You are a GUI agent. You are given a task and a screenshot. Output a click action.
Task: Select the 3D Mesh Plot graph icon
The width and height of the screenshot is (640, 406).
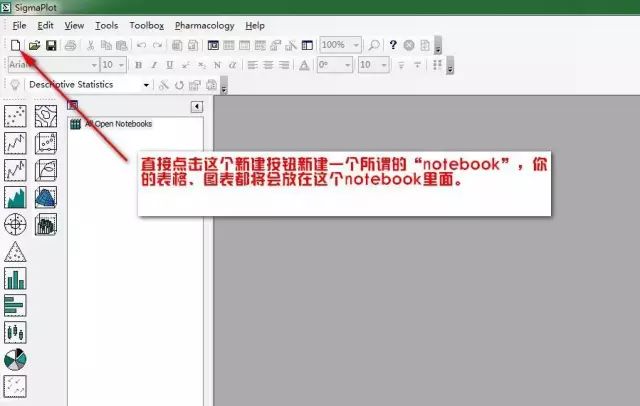click(46, 197)
